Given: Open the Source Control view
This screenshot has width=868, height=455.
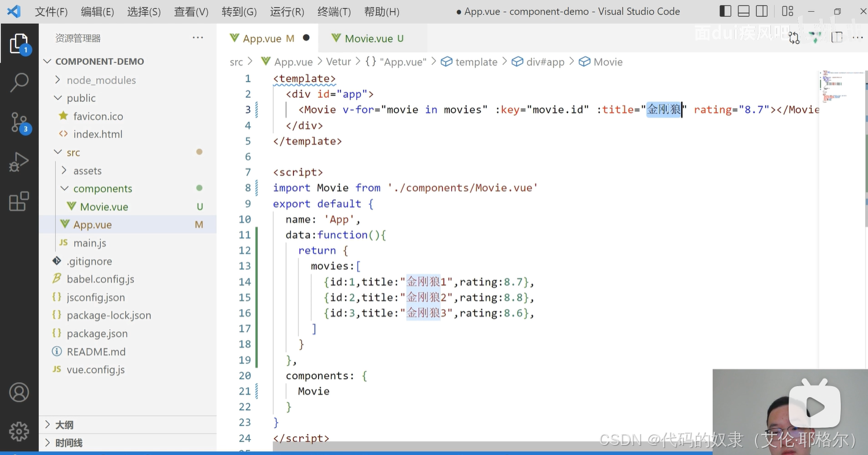Looking at the screenshot, I should click(x=19, y=122).
